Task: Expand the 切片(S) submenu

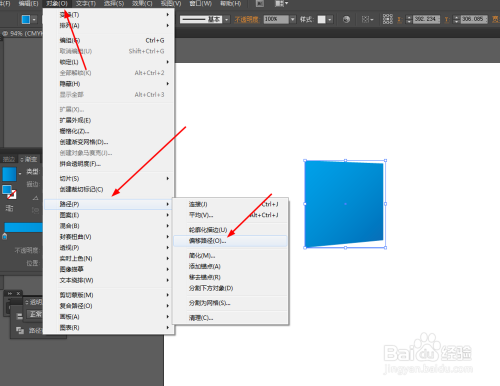Action: click(x=109, y=179)
